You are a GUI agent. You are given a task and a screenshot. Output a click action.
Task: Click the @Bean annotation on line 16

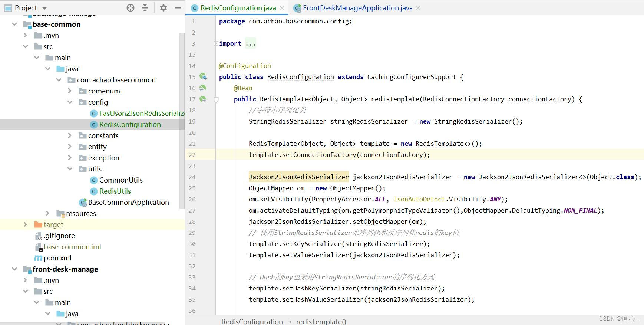[x=243, y=88]
